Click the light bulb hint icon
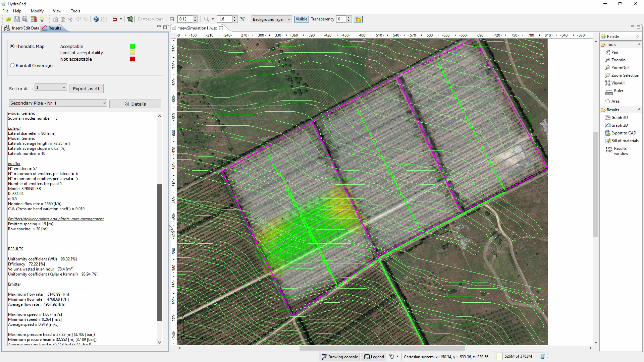 (x=42, y=19)
